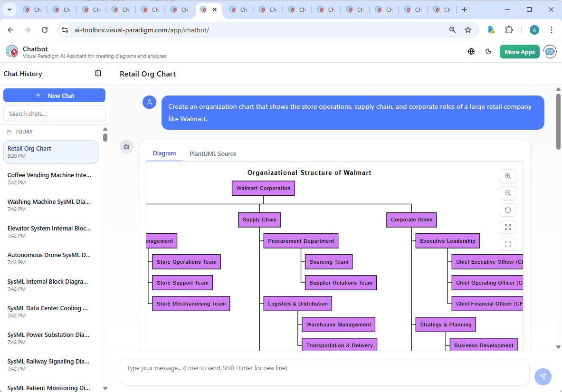The width and height of the screenshot is (562, 392).
Task: Collapse the Chat History sidebar
Action: [98, 74]
